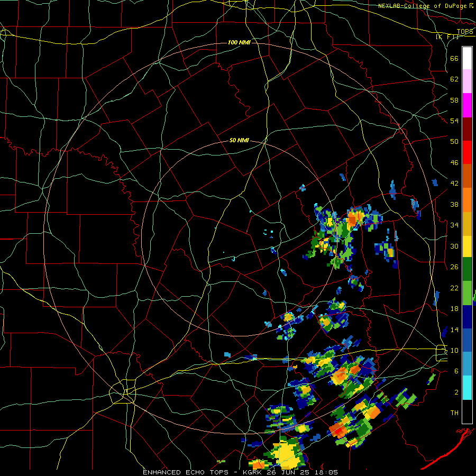Screen dimensions: 476x476
Task: Click the gold 38 kft legend swatch
Action: tap(467, 224)
